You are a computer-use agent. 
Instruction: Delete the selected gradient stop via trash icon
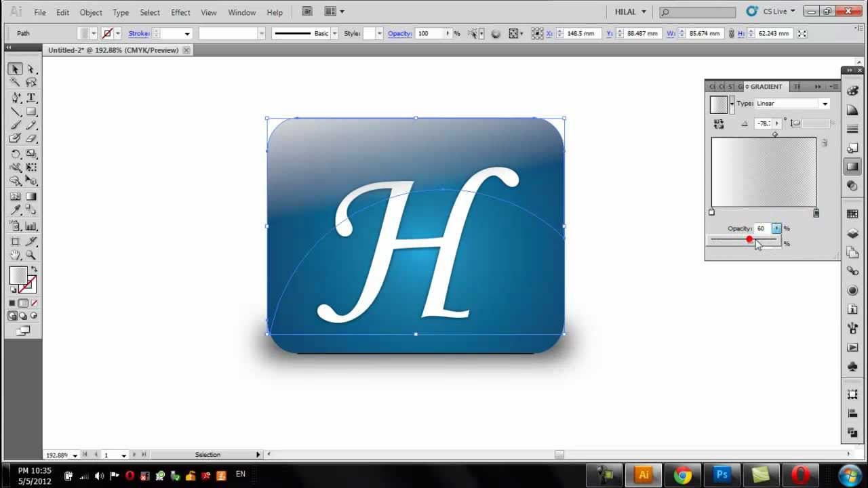tap(825, 143)
